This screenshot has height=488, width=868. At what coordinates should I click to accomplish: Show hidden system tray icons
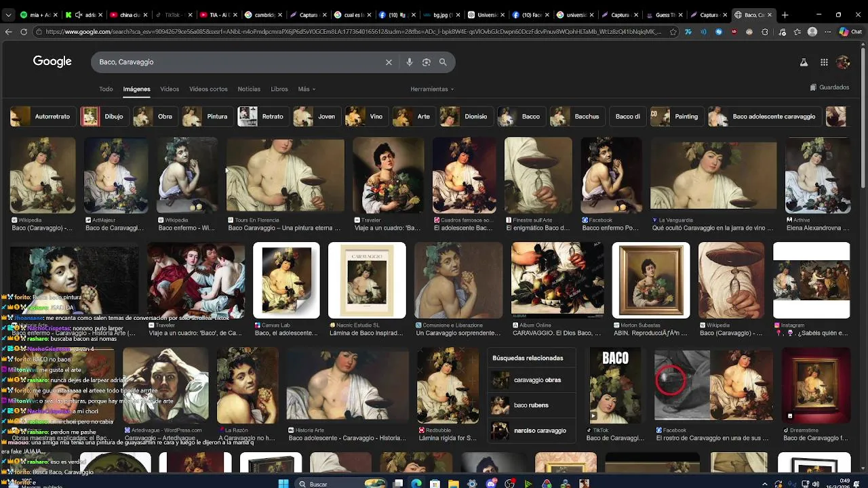point(765,484)
